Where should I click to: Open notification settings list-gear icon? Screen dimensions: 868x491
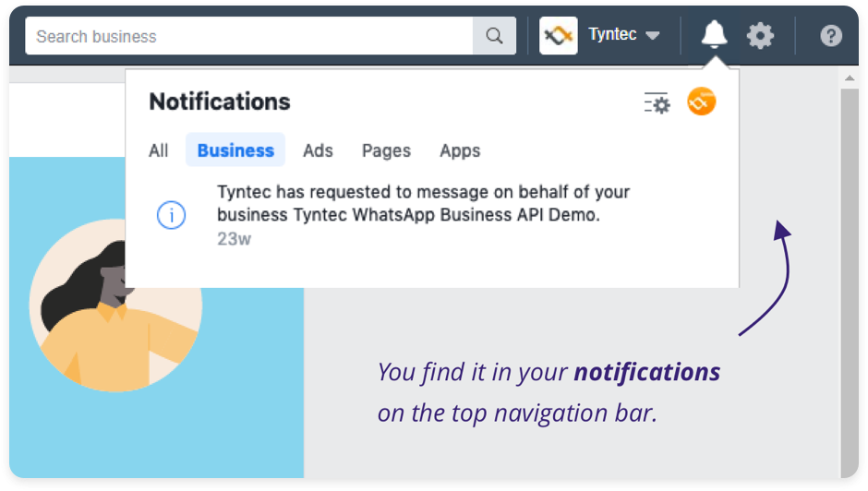[x=657, y=103]
